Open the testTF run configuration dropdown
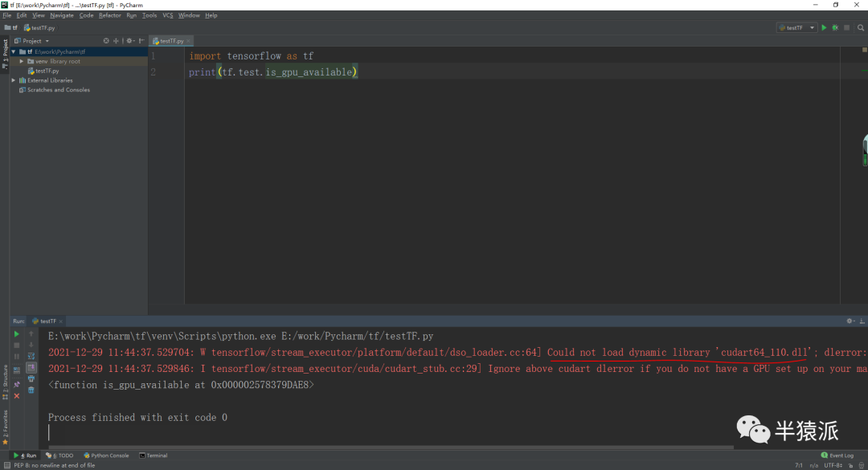 pos(797,27)
